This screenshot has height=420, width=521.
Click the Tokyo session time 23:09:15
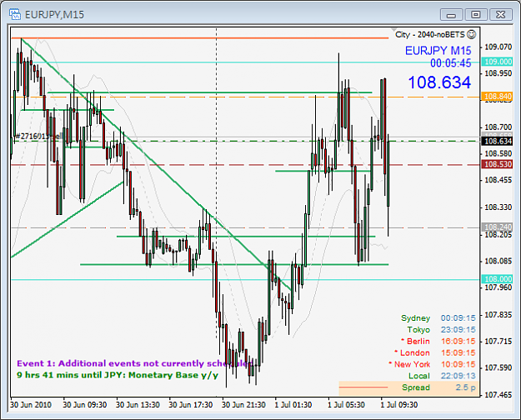pos(458,330)
